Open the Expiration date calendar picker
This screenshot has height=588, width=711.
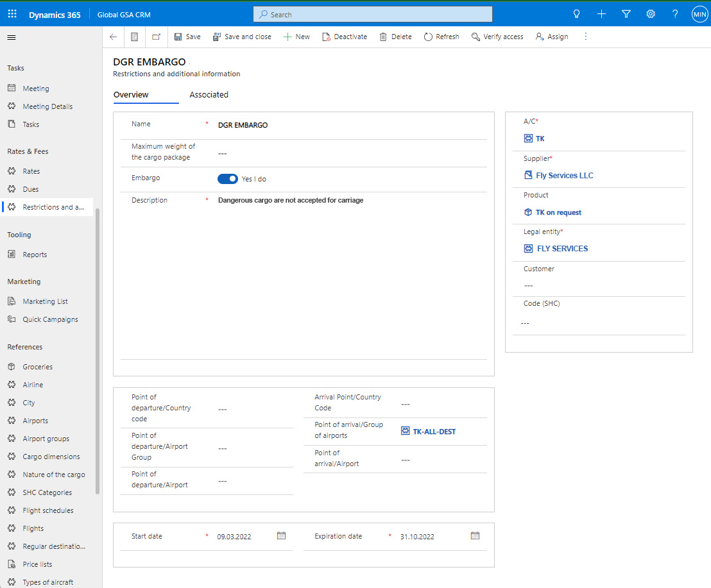(475, 535)
